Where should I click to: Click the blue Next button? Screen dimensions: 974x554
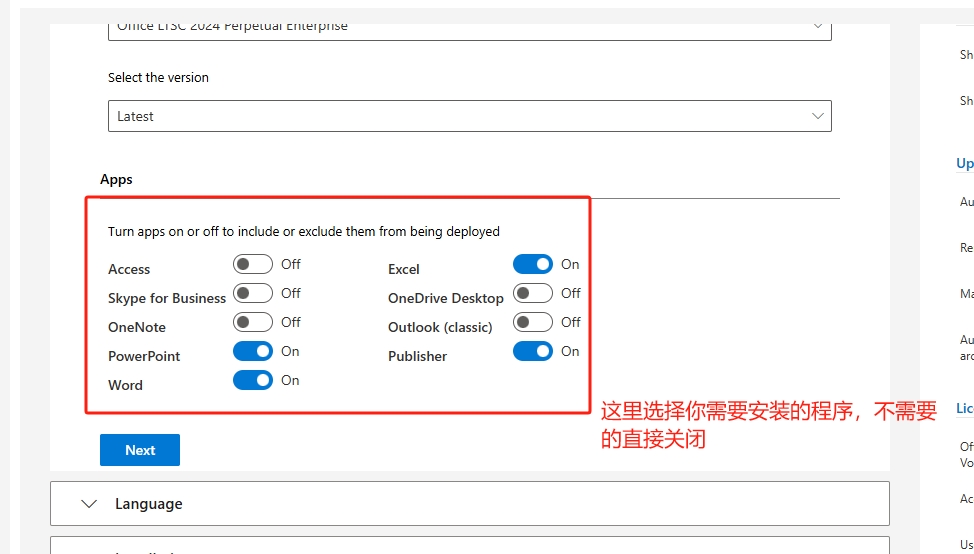[140, 450]
